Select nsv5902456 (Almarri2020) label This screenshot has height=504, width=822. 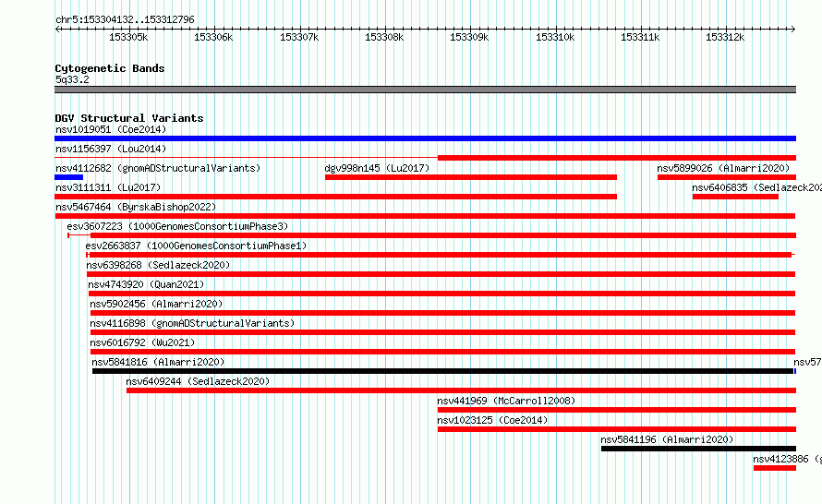(156, 304)
